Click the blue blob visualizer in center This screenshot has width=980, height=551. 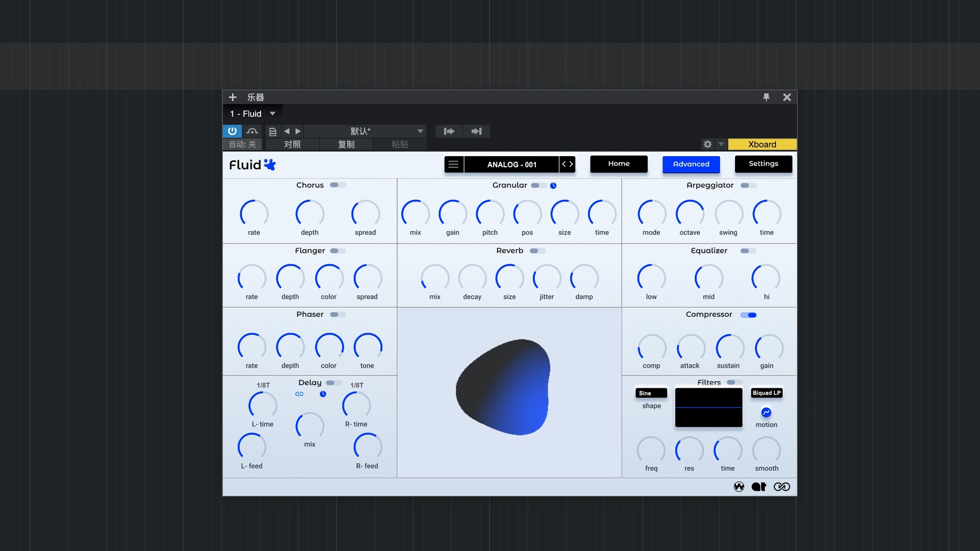[x=503, y=387]
